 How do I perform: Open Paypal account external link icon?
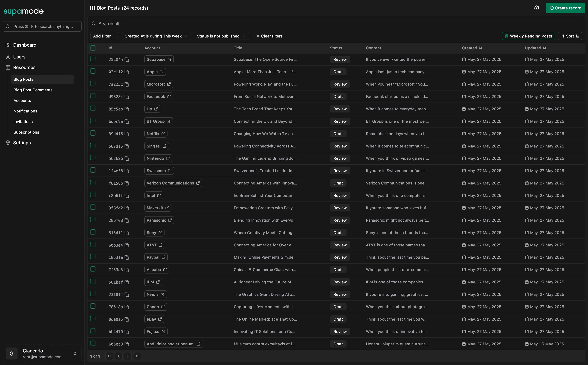[x=163, y=257]
